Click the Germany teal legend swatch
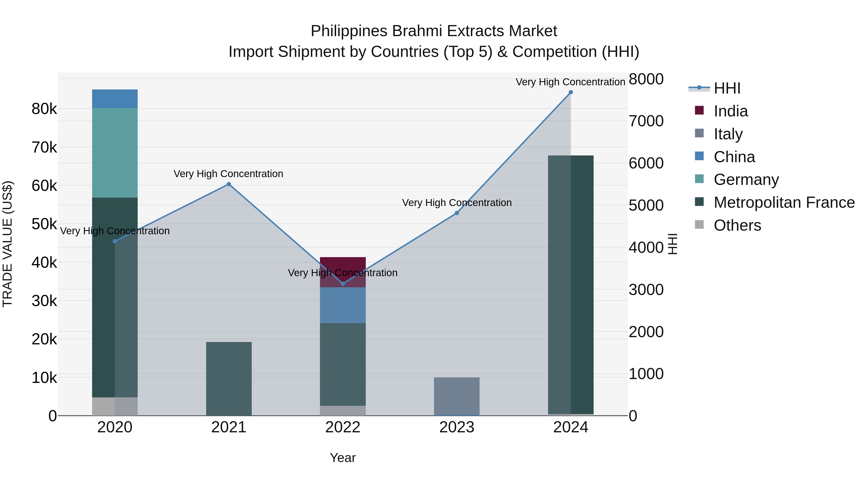This screenshot has height=488, width=868. 699,179
